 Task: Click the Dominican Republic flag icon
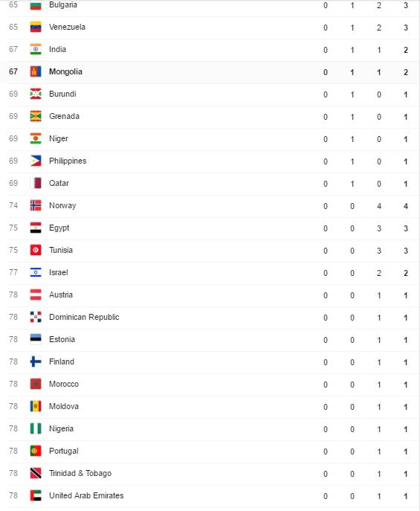[x=36, y=317]
